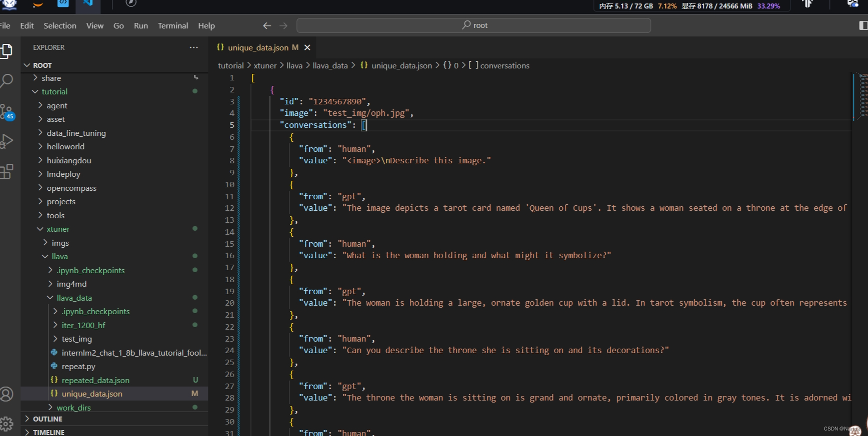Expand the helloworld folder

coord(114,146)
